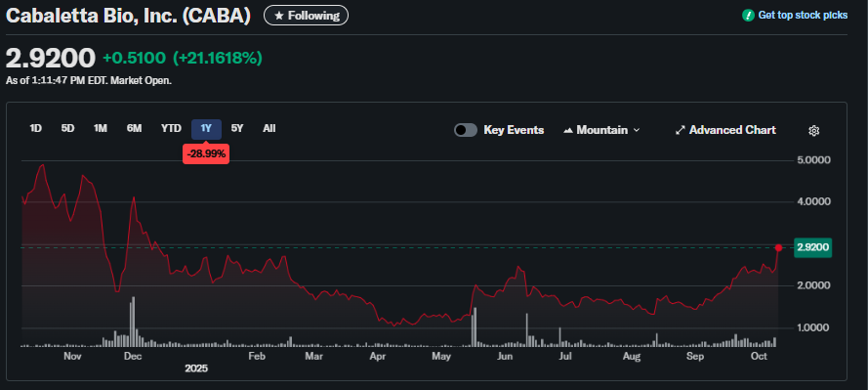Click the Dec x-axis label
The width and height of the screenshot is (868, 390).
133,357
